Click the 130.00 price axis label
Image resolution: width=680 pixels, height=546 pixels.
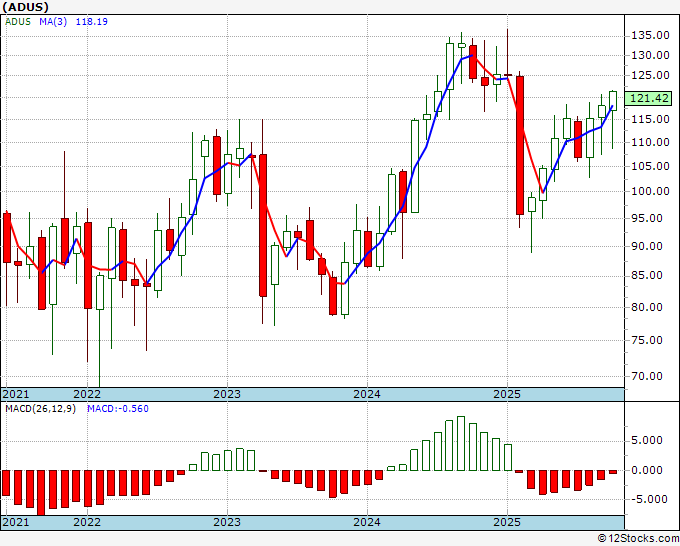[650, 55]
